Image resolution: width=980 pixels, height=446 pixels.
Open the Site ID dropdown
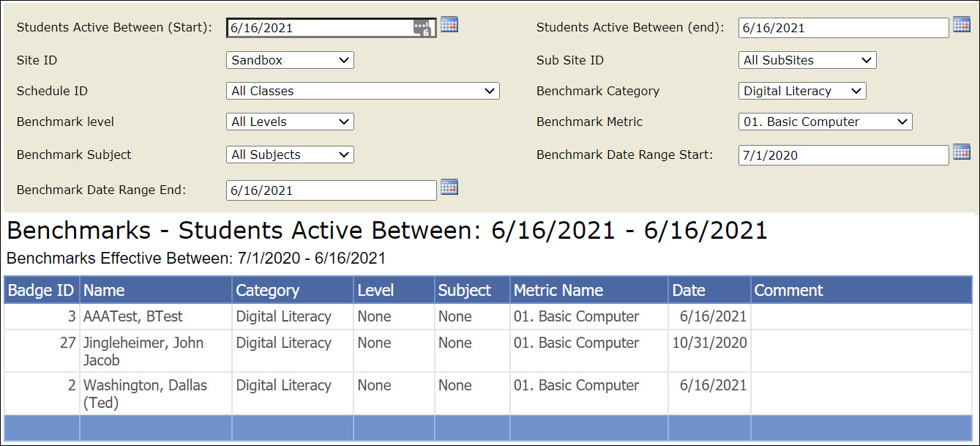289,59
